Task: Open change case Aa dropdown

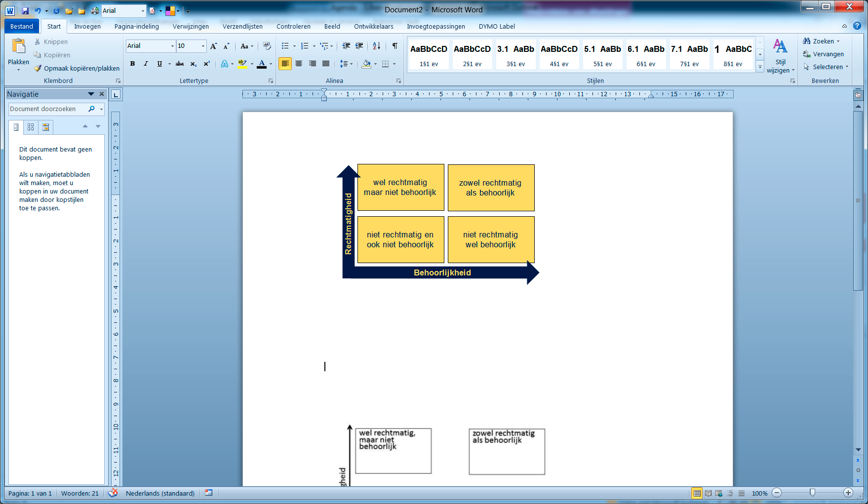Action: click(x=246, y=46)
